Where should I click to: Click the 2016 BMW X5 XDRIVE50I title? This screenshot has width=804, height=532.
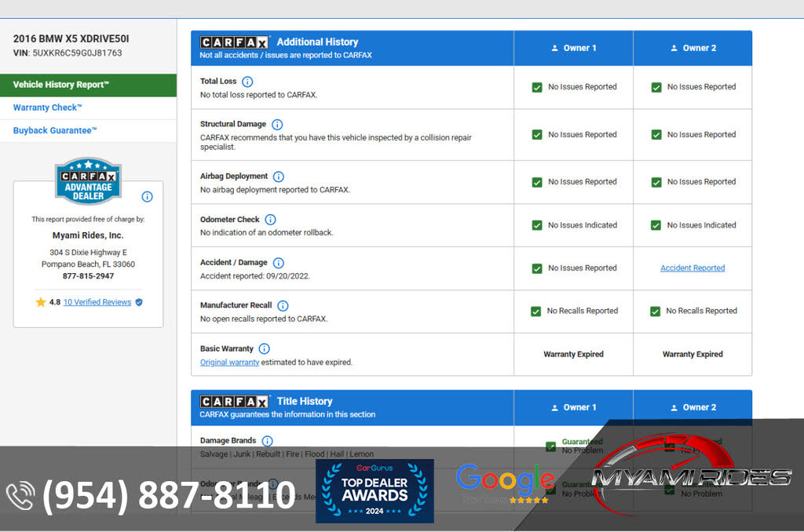(71, 39)
